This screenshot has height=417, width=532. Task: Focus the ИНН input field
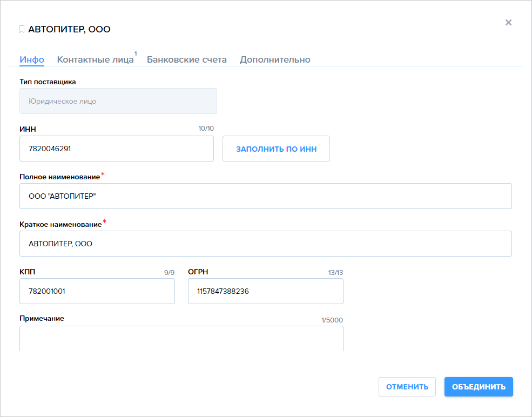tap(117, 149)
